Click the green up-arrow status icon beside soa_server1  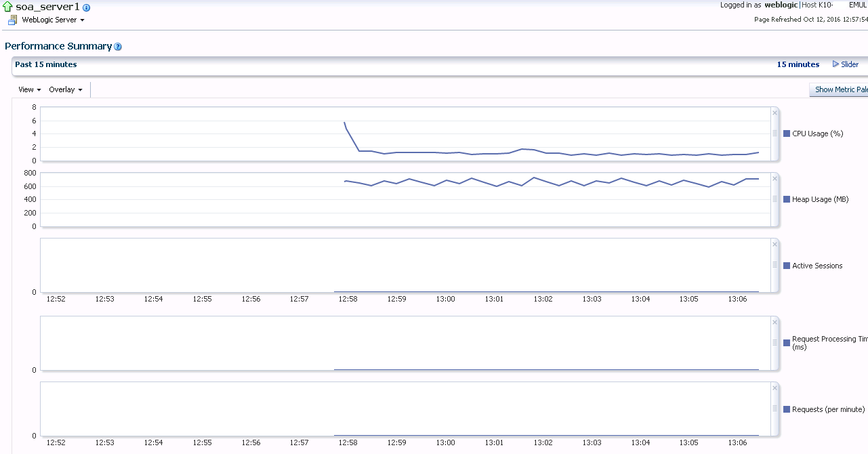coord(8,7)
